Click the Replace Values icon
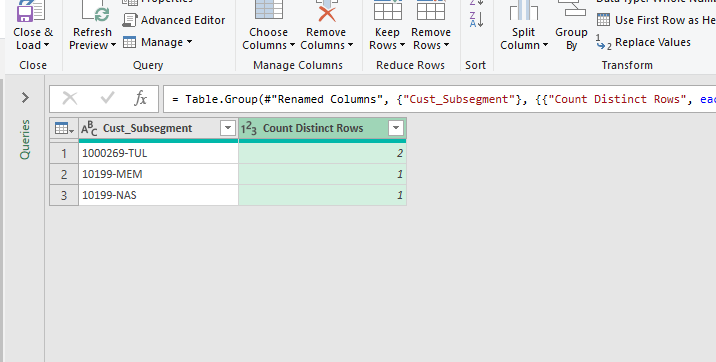 (x=603, y=43)
